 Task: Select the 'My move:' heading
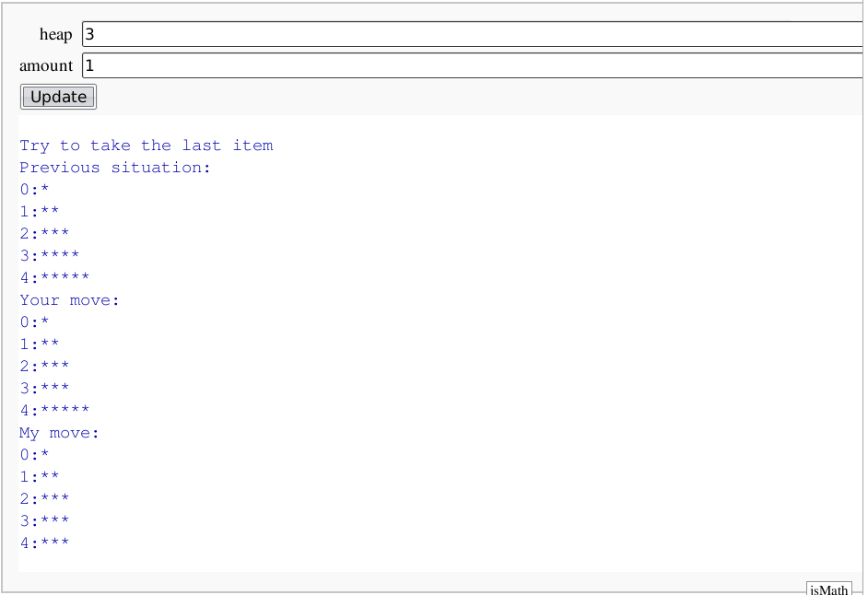[59, 433]
